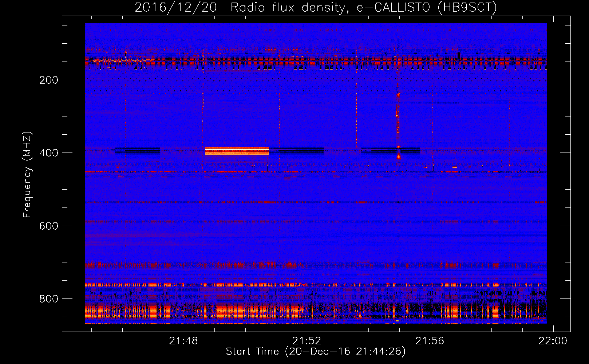Click the "Frequency (MHZ)" axis label
This screenshot has height=364, width=589.
pos(27,174)
